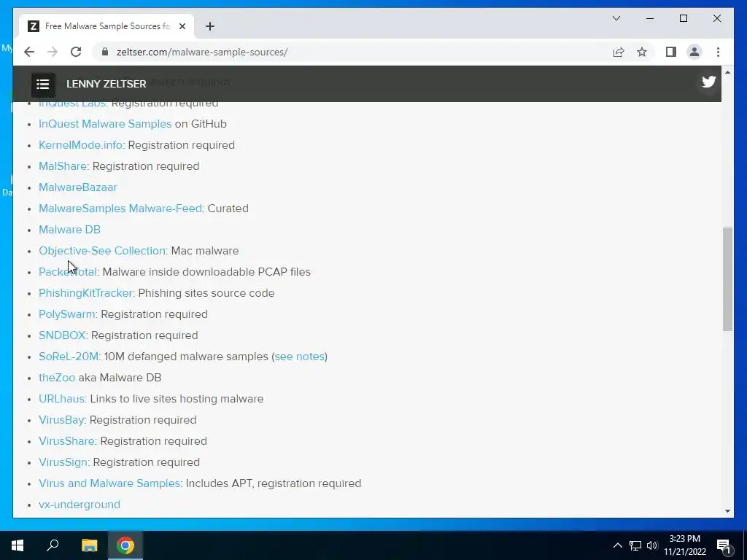Click scrollbar up arrow

tap(727, 72)
